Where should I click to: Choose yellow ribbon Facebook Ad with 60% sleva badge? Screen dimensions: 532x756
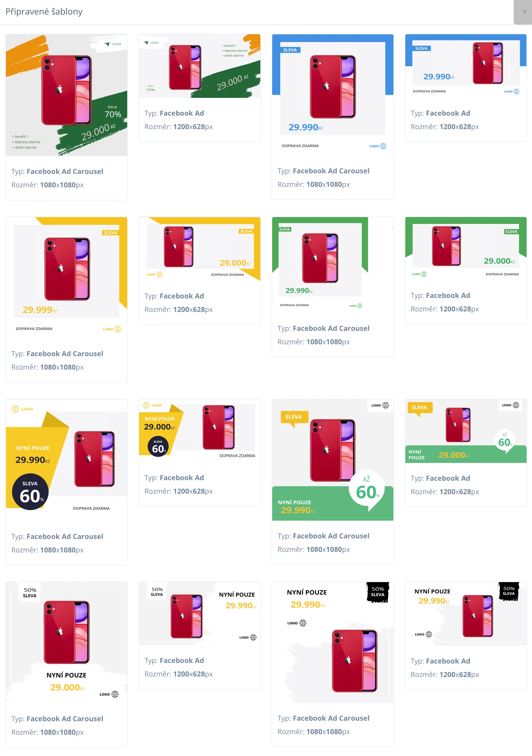(199, 431)
